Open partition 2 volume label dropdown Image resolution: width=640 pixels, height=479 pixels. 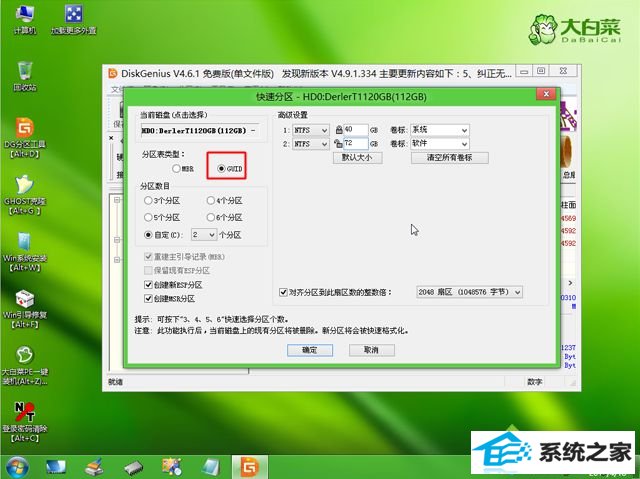point(440,144)
